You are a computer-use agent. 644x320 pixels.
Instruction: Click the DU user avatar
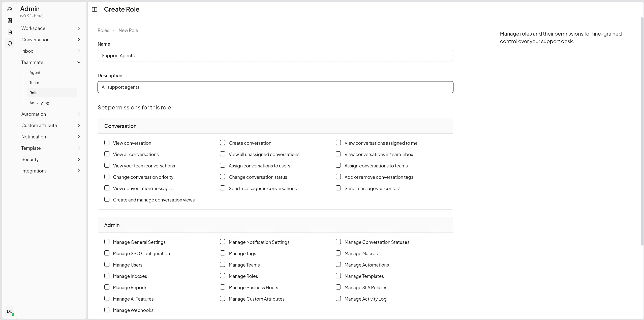click(x=10, y=311)
